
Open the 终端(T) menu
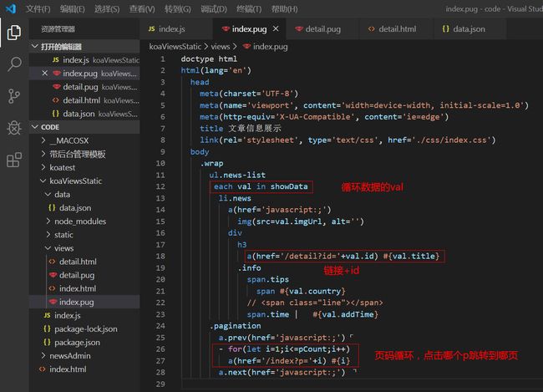point(249,9)
